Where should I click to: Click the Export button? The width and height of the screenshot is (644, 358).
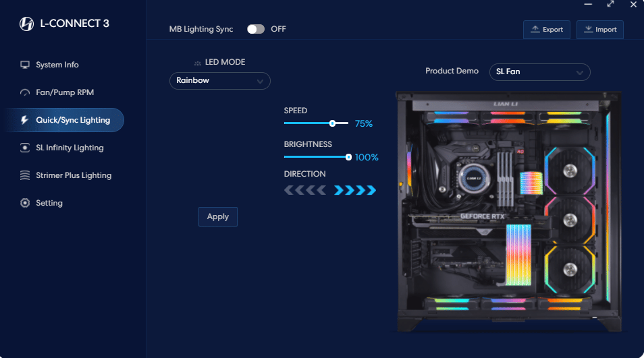tap(546, 30)
